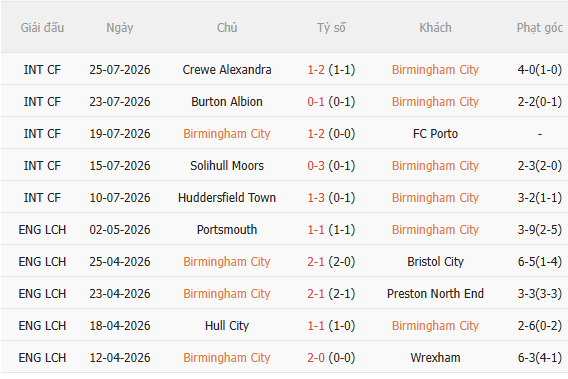The height and width of the screenshot is (379, 568).
Task: Select ENG LCH league in the 02-05-2026 row
Action: click(42, 230)
